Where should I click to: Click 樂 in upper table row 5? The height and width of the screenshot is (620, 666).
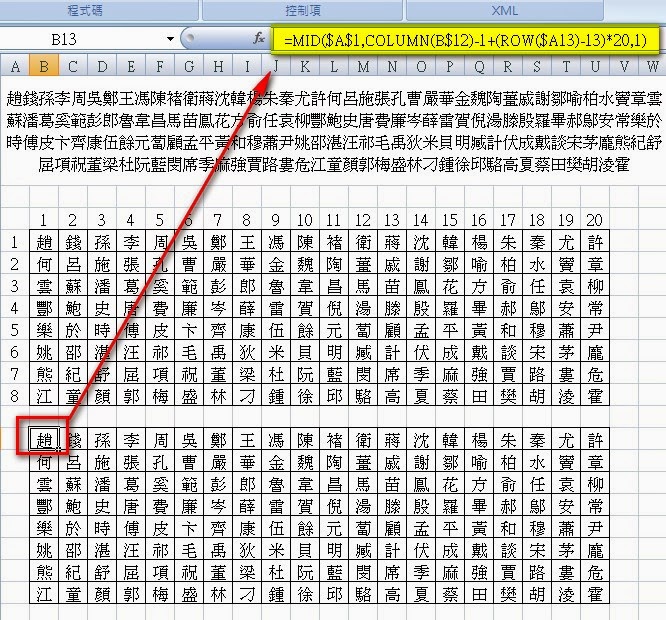click(x=44, y=330)
